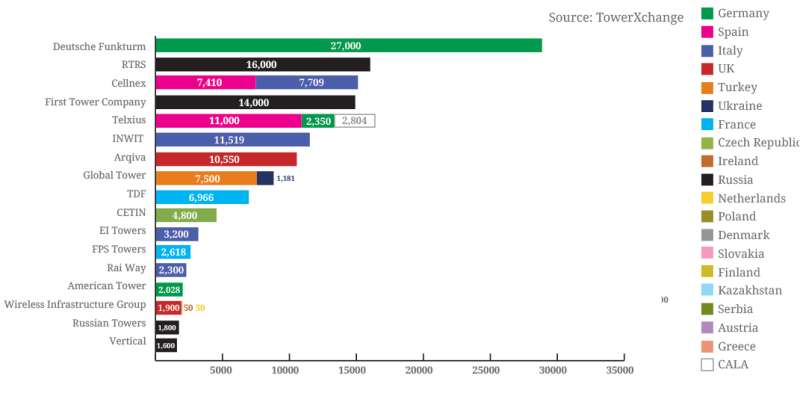This screenshot has height=396, width=800.
Task: Click the Russia black legend swatch
Action: pyautogui.click(x=707, y=180)
